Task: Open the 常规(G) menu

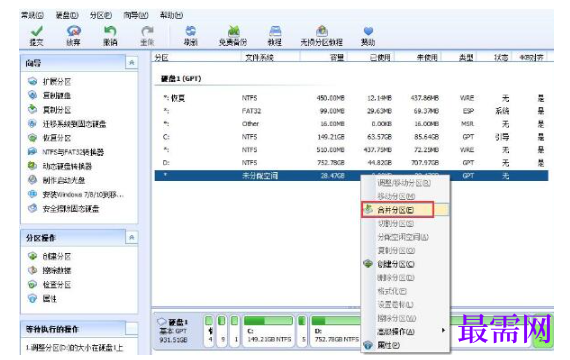Action: [x=32, y=15]
